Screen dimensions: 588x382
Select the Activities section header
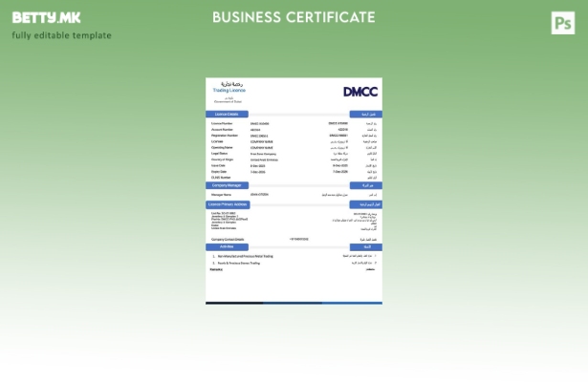(x=227, y=247)
